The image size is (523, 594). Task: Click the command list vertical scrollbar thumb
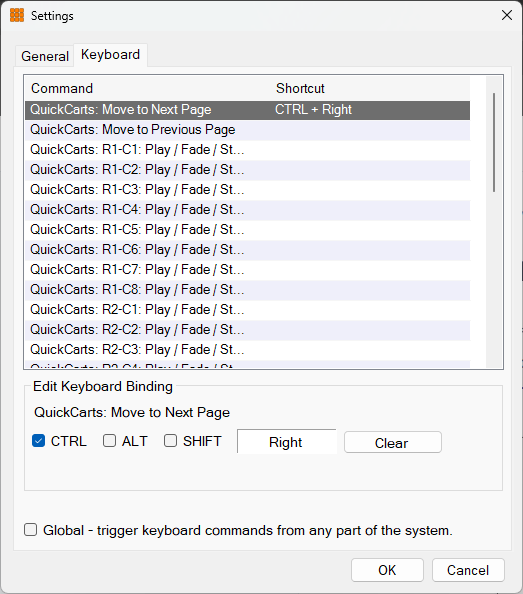click(494, 142)
